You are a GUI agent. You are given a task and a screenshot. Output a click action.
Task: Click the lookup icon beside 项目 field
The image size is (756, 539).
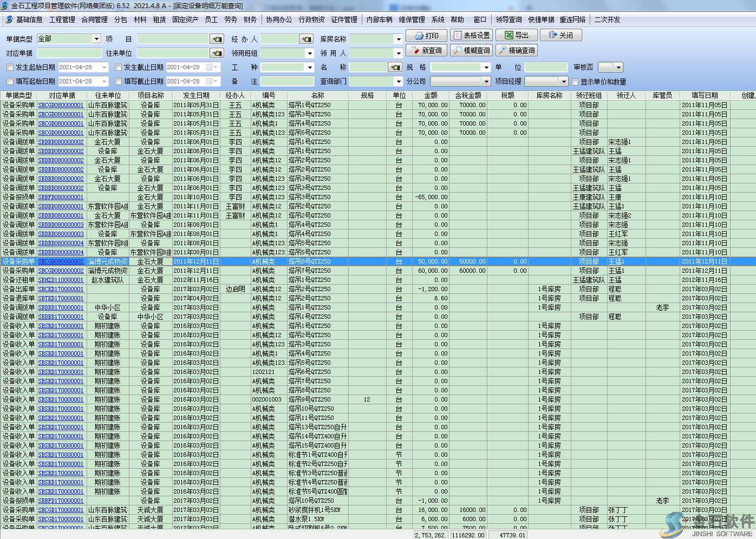click(x=217, y=39)
